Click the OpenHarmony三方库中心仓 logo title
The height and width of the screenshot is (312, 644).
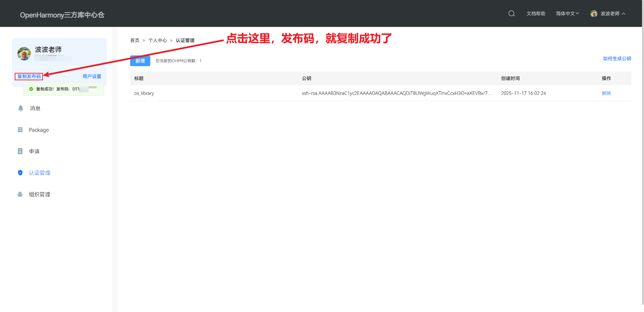tap(62, 15)
